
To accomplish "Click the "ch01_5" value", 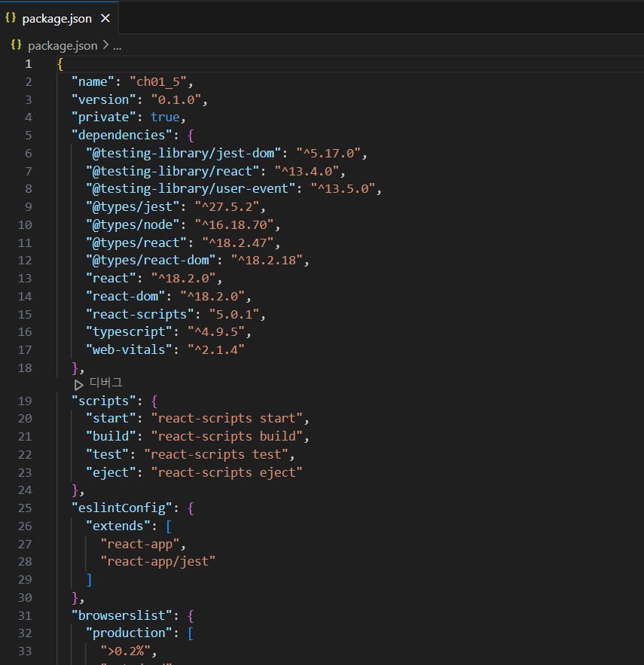I will pos(158,81).
